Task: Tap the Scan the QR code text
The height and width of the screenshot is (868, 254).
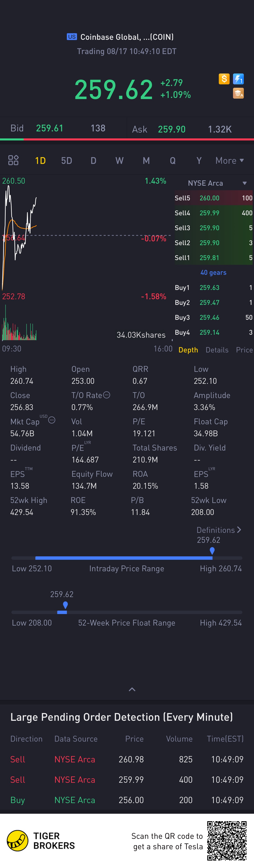Action: [167, 841]
